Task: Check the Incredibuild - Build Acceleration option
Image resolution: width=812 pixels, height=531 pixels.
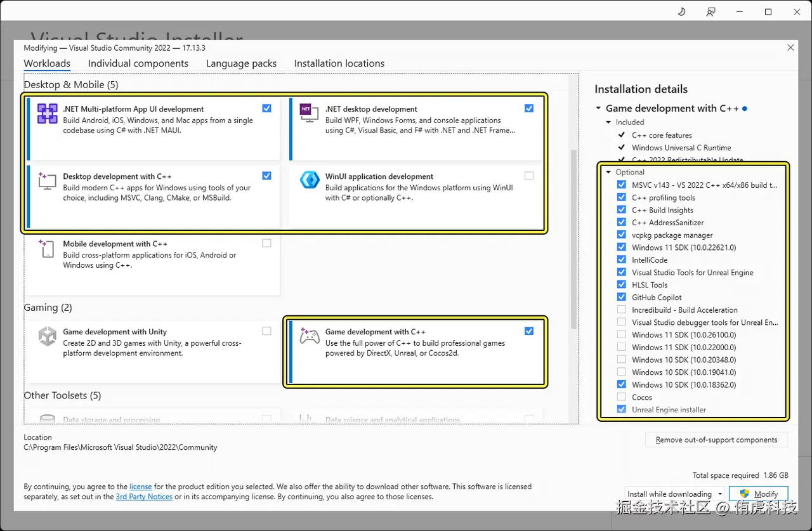Action: [621, 310]
